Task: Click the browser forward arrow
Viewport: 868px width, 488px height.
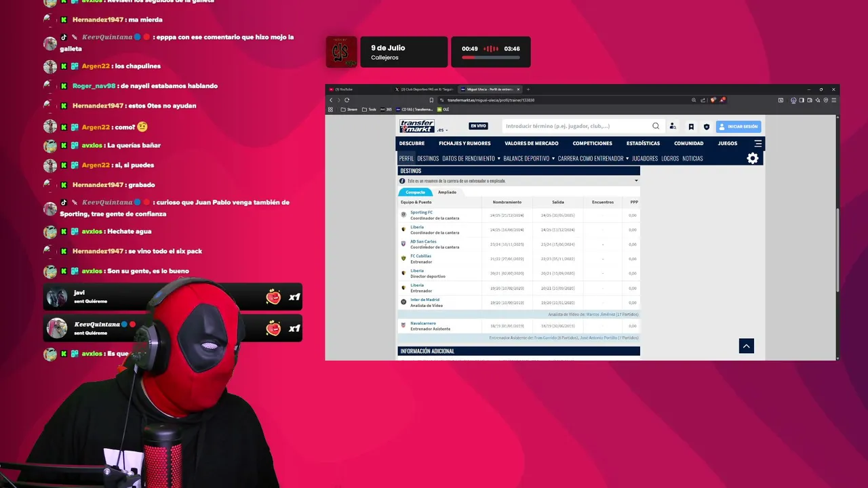Action: 338,100
